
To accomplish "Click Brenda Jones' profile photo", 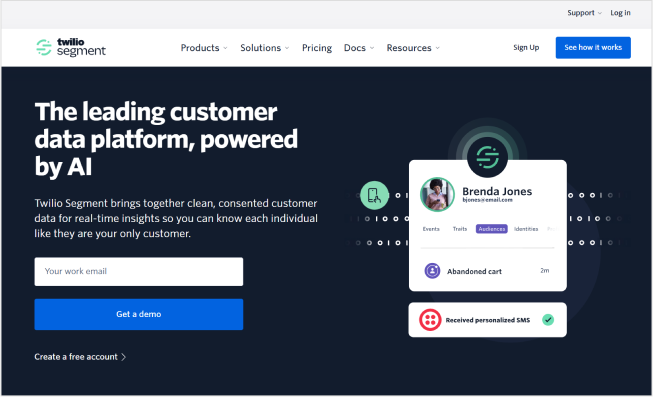I will [437, 195].
